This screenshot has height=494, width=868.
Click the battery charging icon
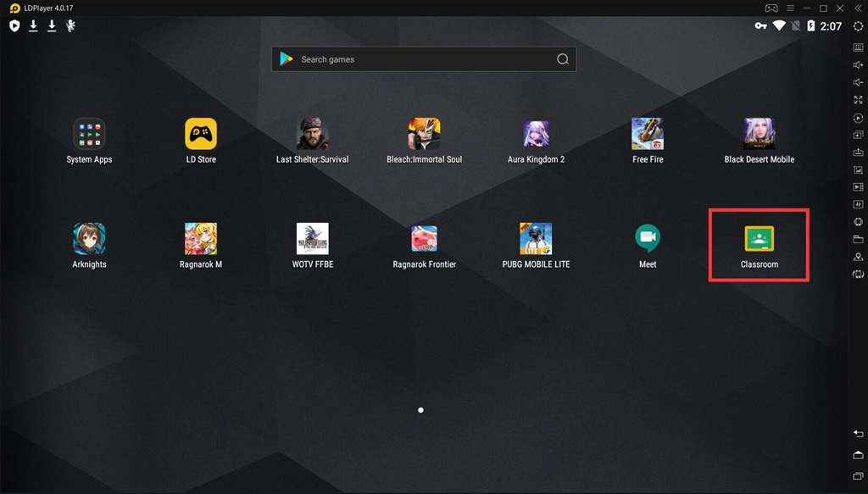tap(810, 25)
